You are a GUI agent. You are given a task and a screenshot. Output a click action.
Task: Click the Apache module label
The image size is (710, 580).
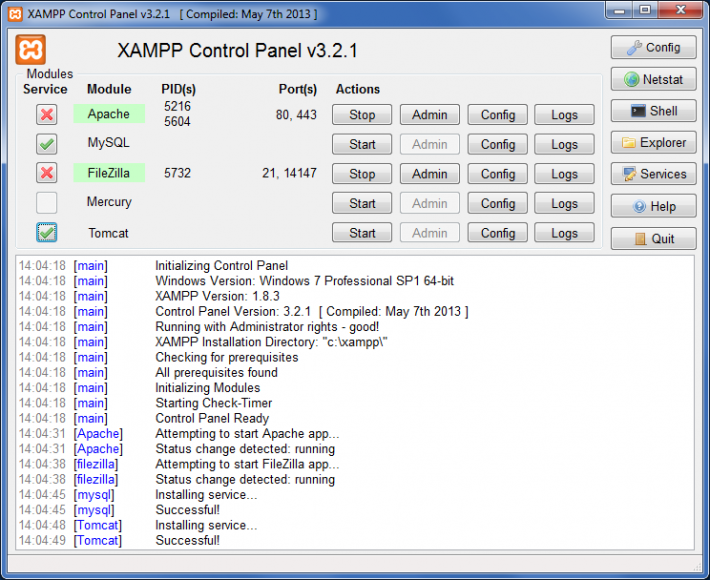(109, 114)
